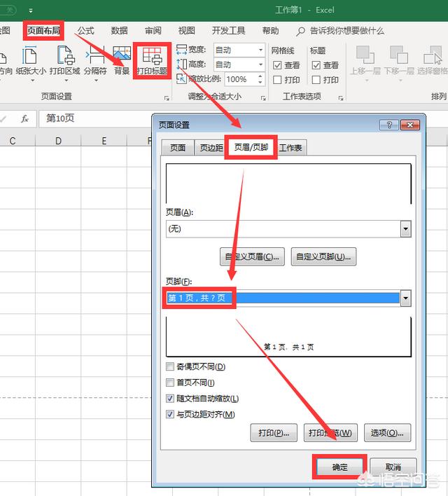
Task: Toggle Headings Print (标题 打印) checkbox
Action: click(316, 80)
